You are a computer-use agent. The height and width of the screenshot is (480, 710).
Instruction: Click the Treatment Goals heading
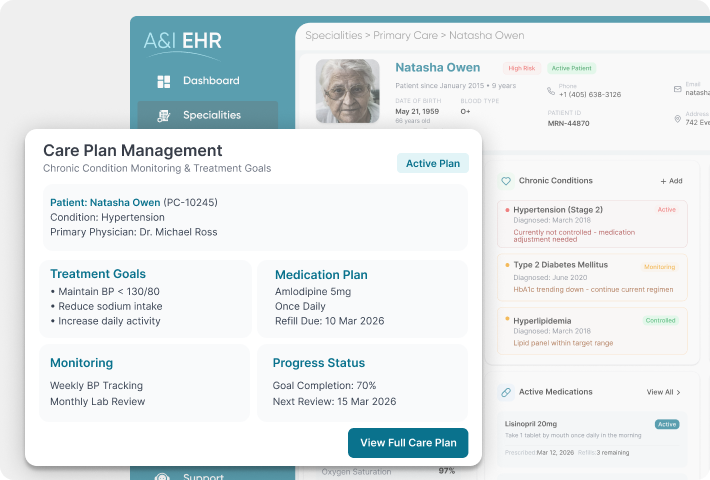[98, 274]
